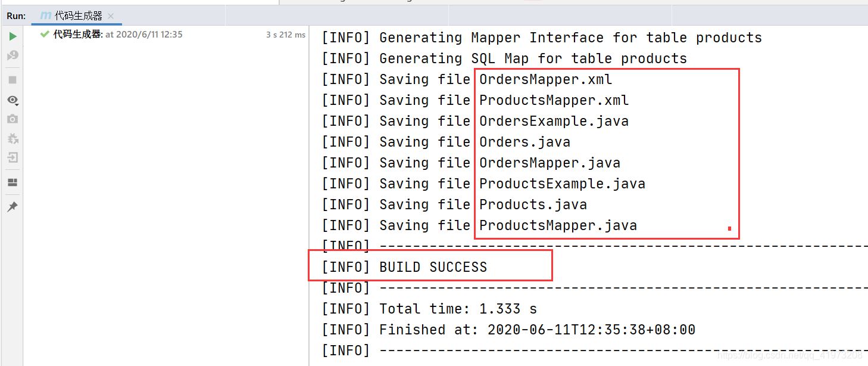Click the 'Run:' panel label
The width and height of the screenshot is (868, 366).
[16, 16]
